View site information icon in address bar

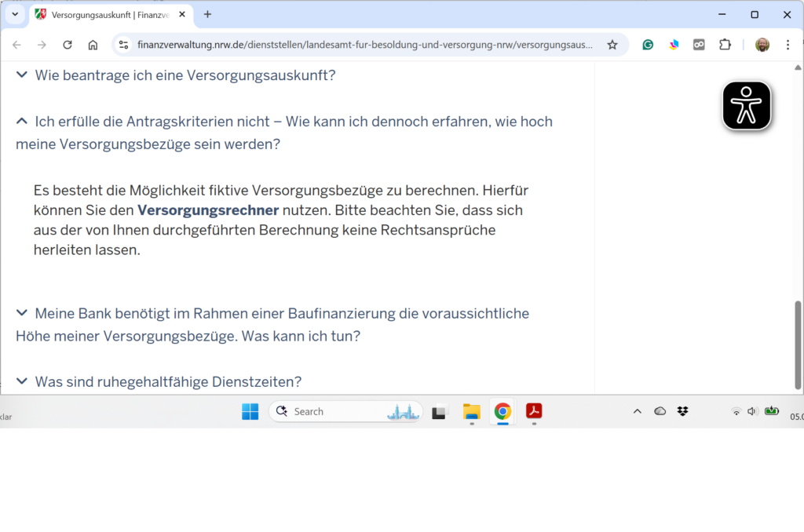[123, 45]
